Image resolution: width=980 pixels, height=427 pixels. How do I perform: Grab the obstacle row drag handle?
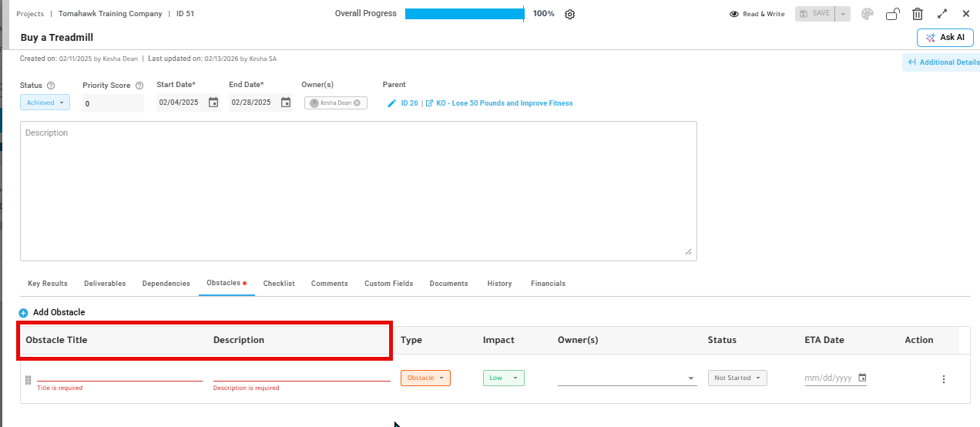(x=28, y=379)
